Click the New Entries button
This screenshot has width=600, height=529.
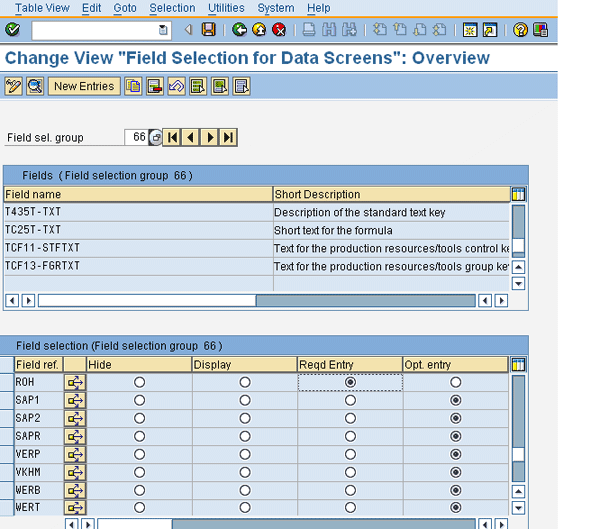(x=84, y=87)
